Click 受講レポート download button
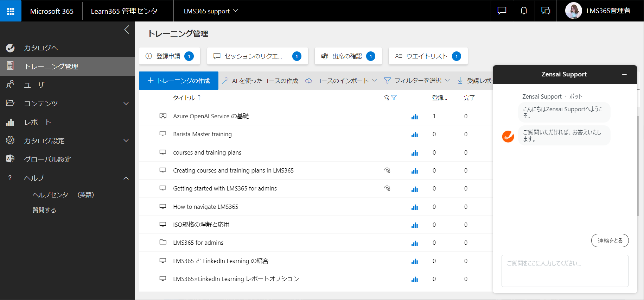This screenshot has height=300, width=644. click(475, 81)
